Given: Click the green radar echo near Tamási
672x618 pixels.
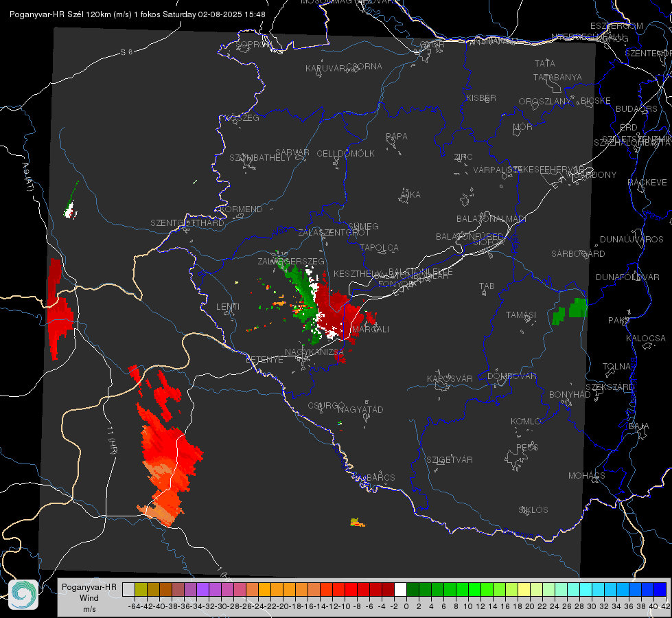Looking at the screenshot, I should click(570, 311).
